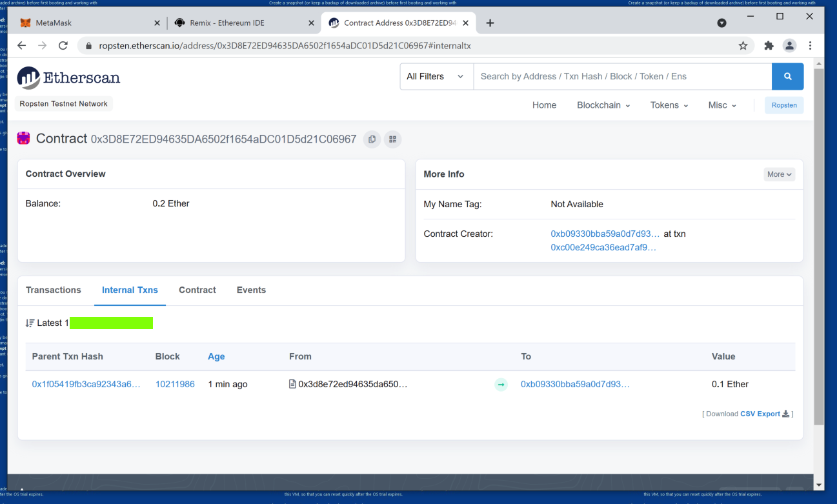
Task: Click the Etherscan logo
Action: (x=68, y=78)
